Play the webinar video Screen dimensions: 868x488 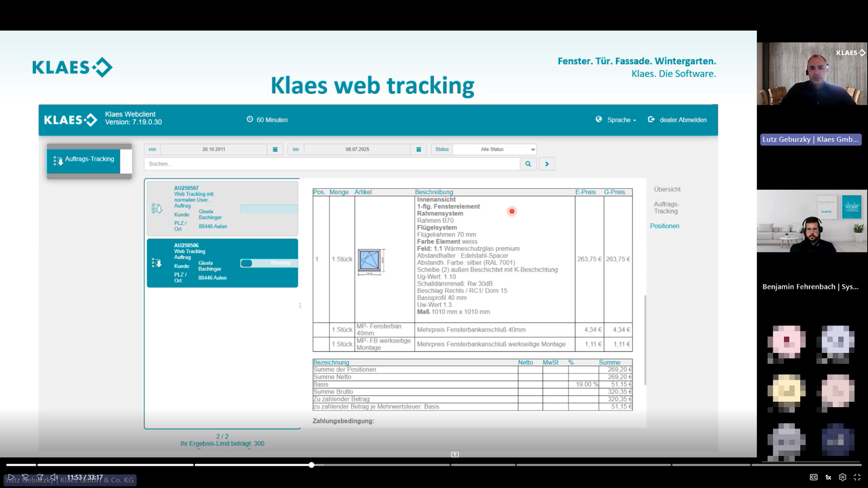11,477
